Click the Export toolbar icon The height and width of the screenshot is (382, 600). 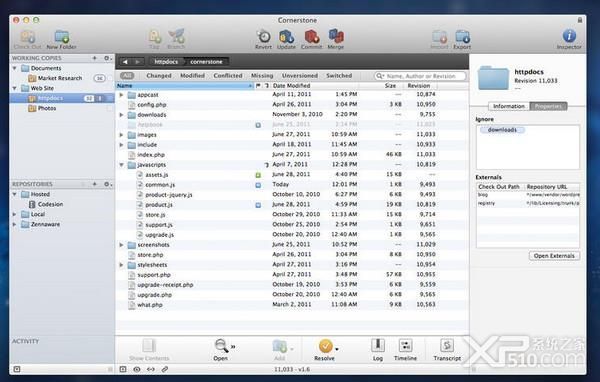click(x=462, y=37)
